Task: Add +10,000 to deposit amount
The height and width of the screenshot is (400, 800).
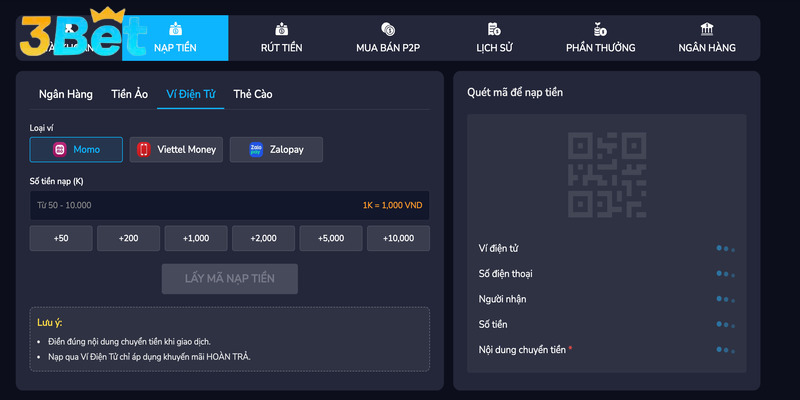Action: pyautogui.click(x=398, y=238)
